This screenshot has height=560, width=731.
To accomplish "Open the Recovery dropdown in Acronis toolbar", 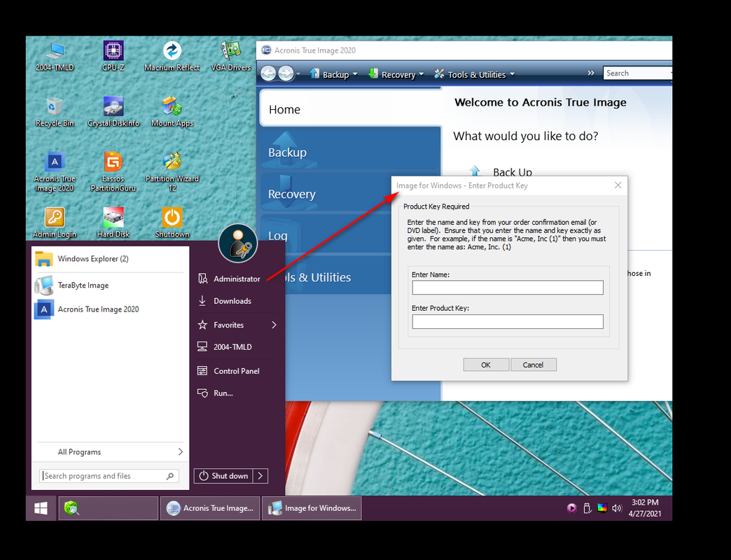I will click(396, 74).
